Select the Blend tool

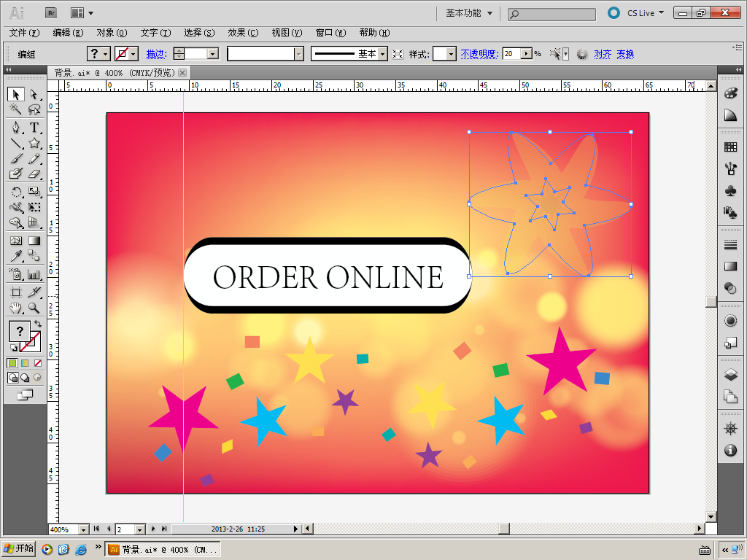pyautogui.click(x=34, y=256)
